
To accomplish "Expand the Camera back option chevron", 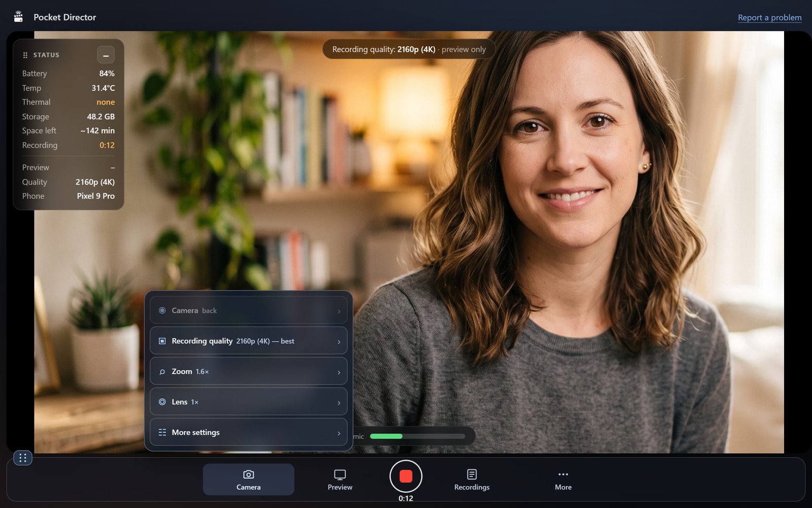I will pos(339,311).
